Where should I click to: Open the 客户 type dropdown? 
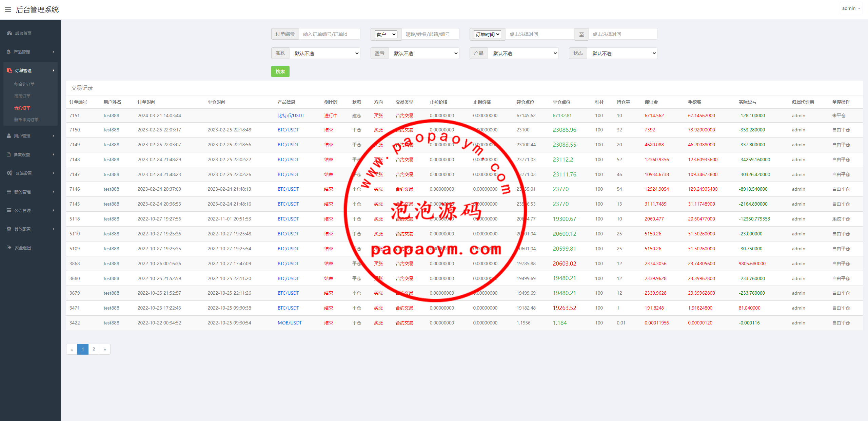click(x=386, y=34)
